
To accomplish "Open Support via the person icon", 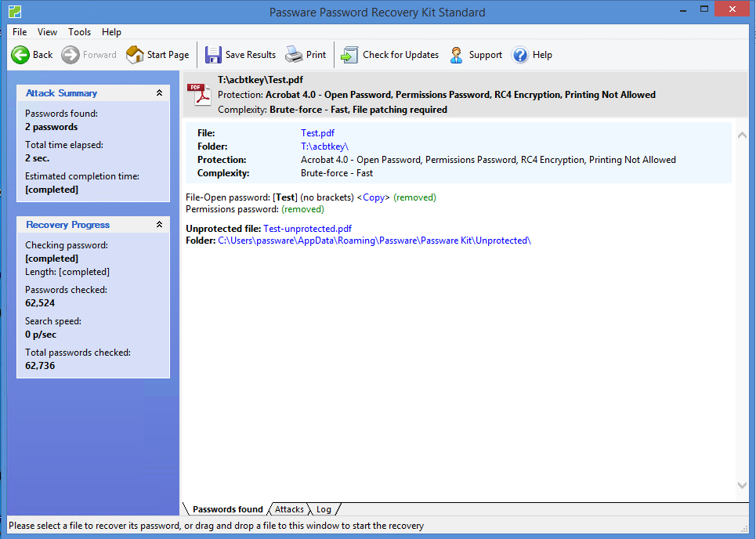I will click(x=457, y=54).
